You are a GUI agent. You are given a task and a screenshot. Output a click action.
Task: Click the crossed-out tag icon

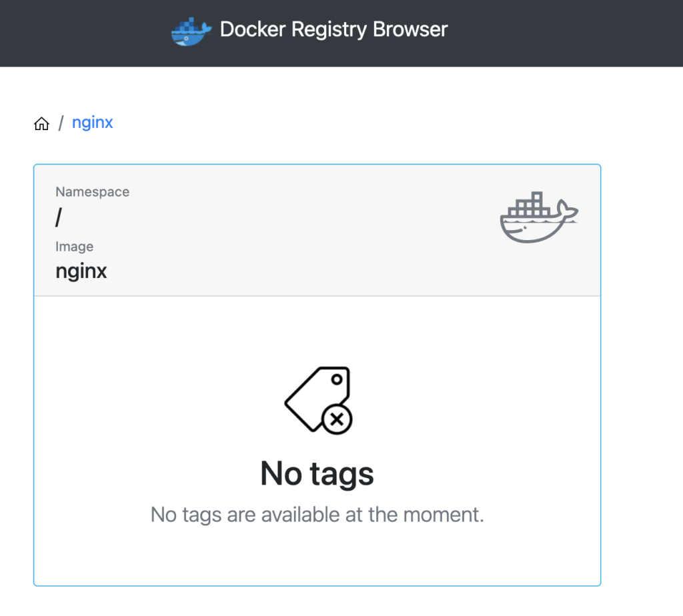click(x=318, y=400)
